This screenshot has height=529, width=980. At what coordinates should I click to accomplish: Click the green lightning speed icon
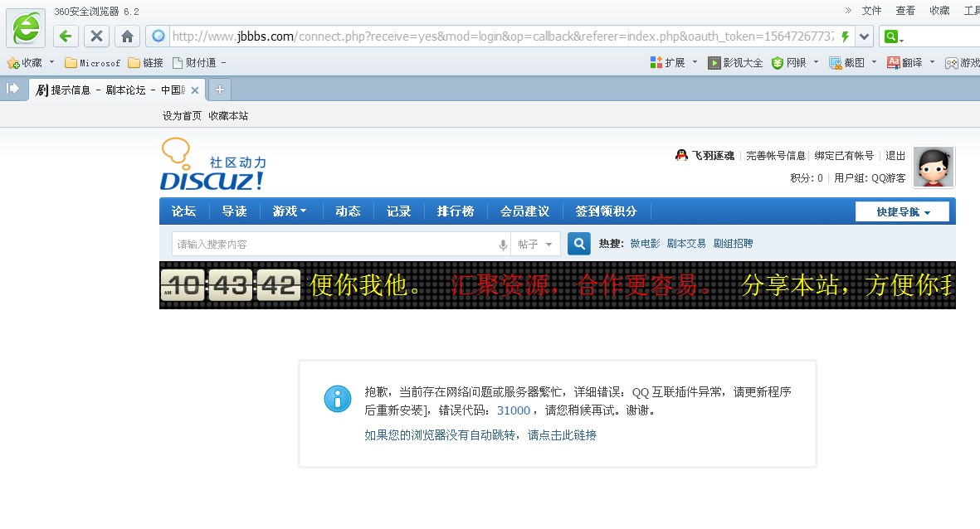(x=845, y=36)
